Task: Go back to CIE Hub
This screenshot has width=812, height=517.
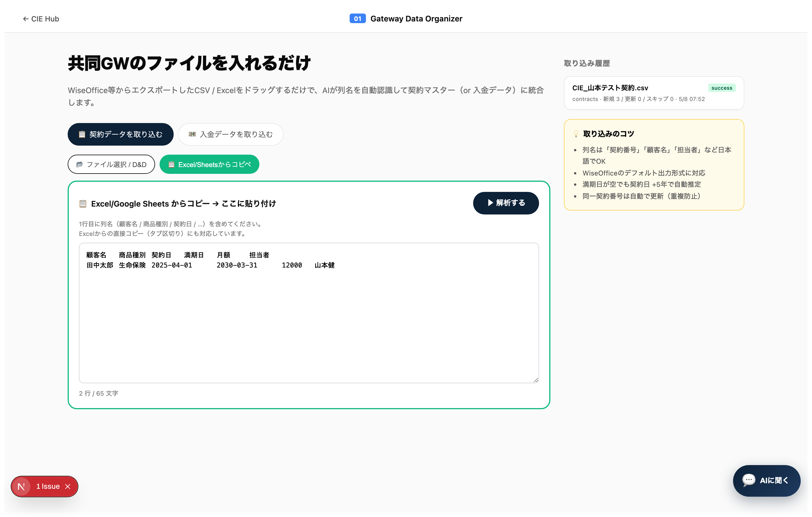Action: click(x=41, y=19)
